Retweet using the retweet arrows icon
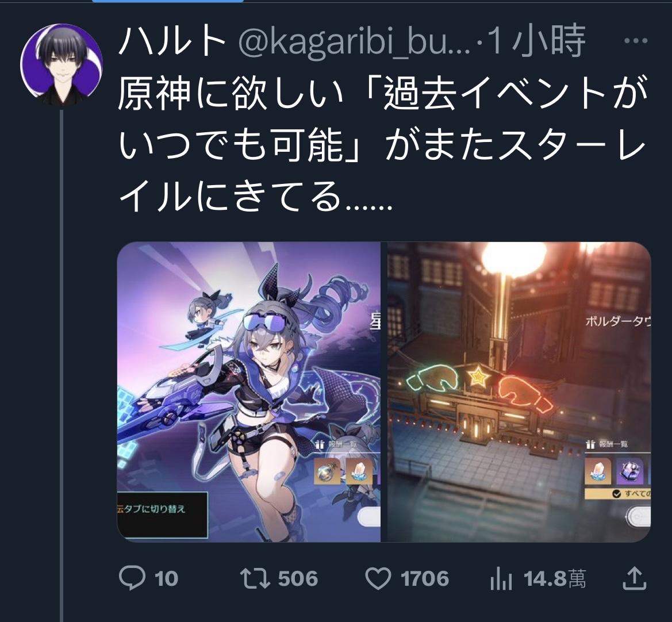This screenshot has height=622, width=672. [255, 578]
